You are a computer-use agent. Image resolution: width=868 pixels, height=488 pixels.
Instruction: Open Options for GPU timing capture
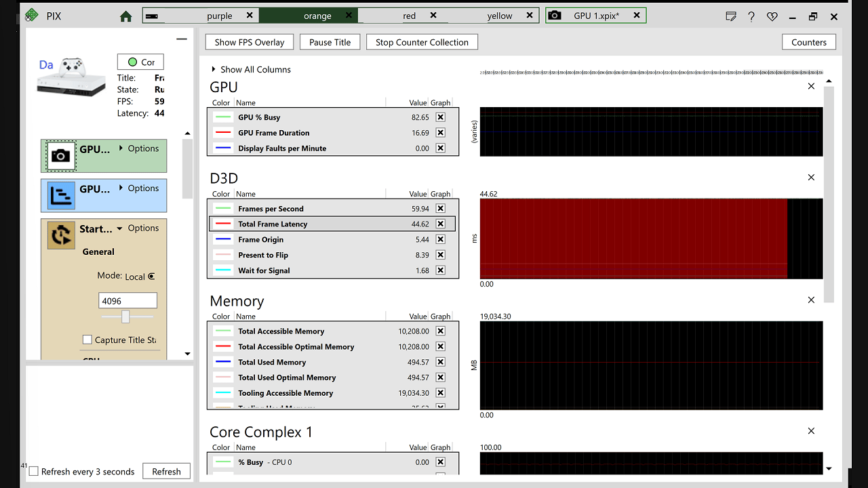point(139,188)
